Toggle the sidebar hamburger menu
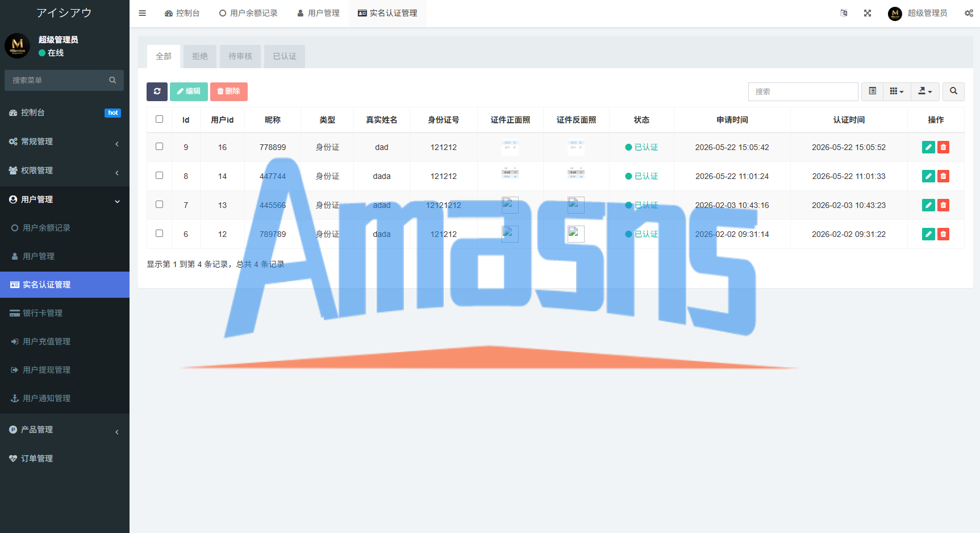 pyautogui.click(x=143, y=13)
